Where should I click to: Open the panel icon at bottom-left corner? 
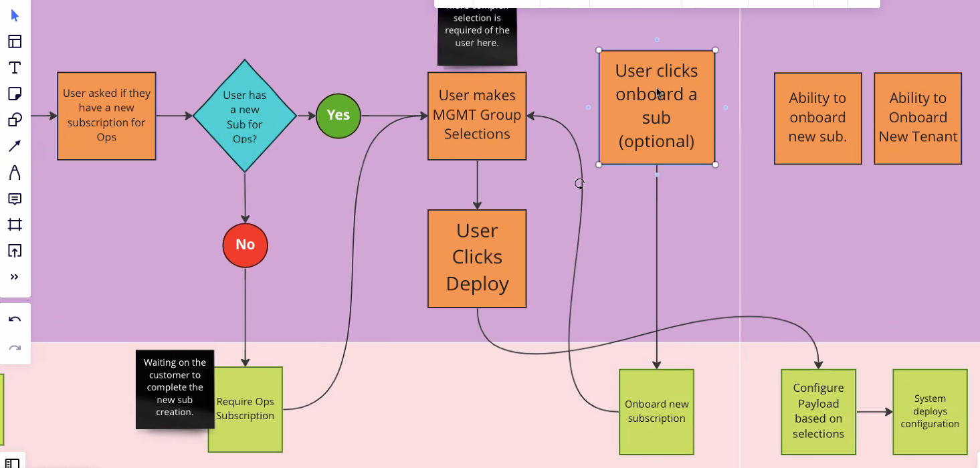coord(13,463)
